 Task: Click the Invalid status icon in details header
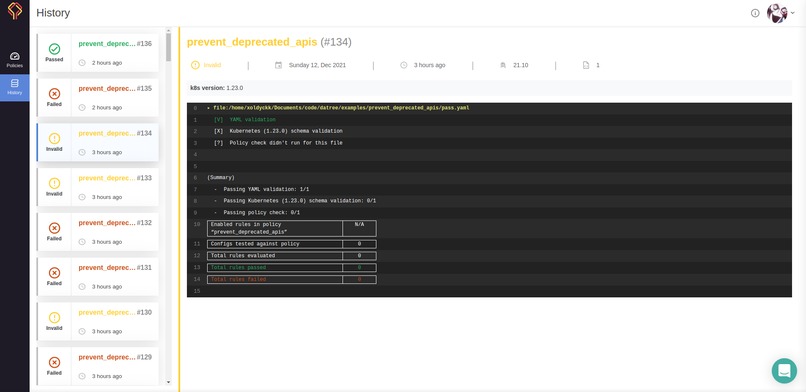195,65
